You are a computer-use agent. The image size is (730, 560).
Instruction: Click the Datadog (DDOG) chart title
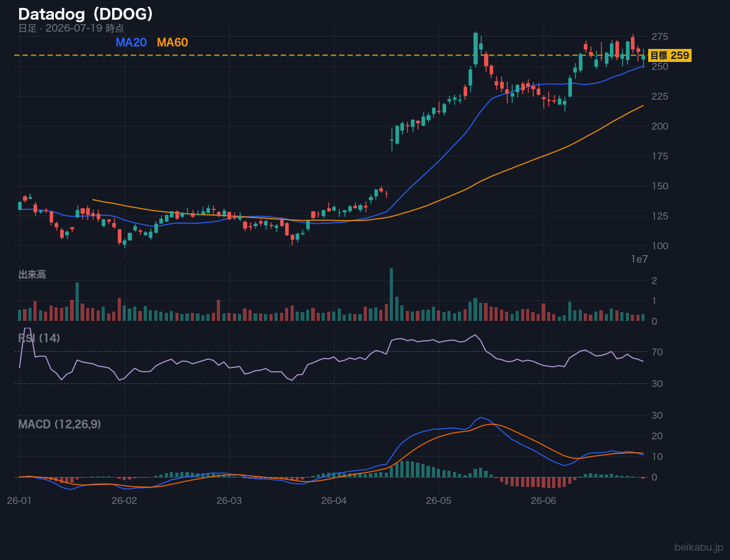pyautogui.click(x=85, y=14)
